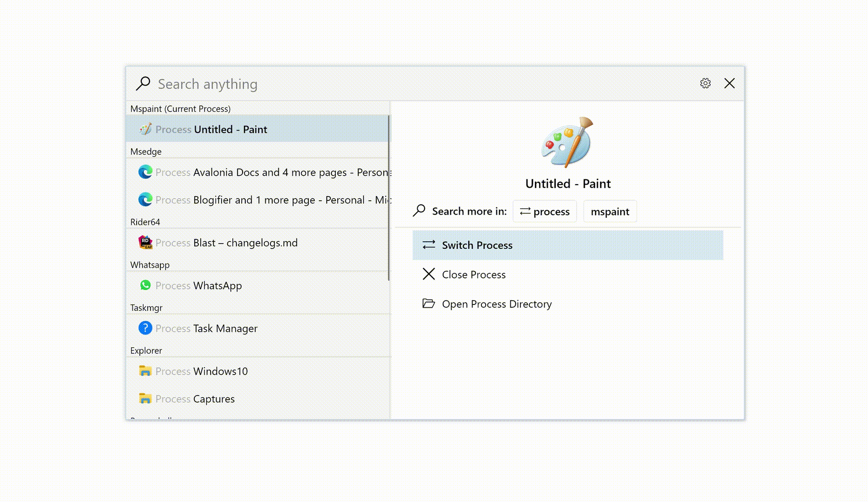The image size is (868, 502).
Task: Click the 'mspaint' search filter button
Action: pos(610,211)
